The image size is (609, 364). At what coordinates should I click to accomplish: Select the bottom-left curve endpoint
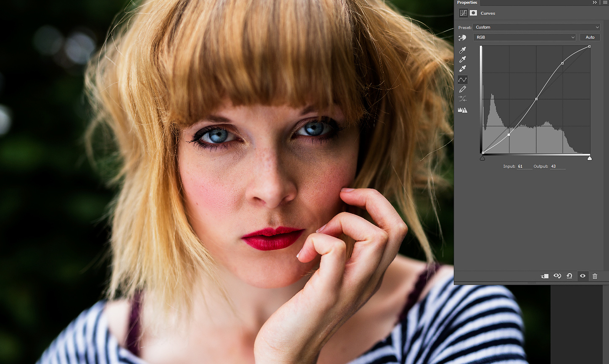[483, 153]
